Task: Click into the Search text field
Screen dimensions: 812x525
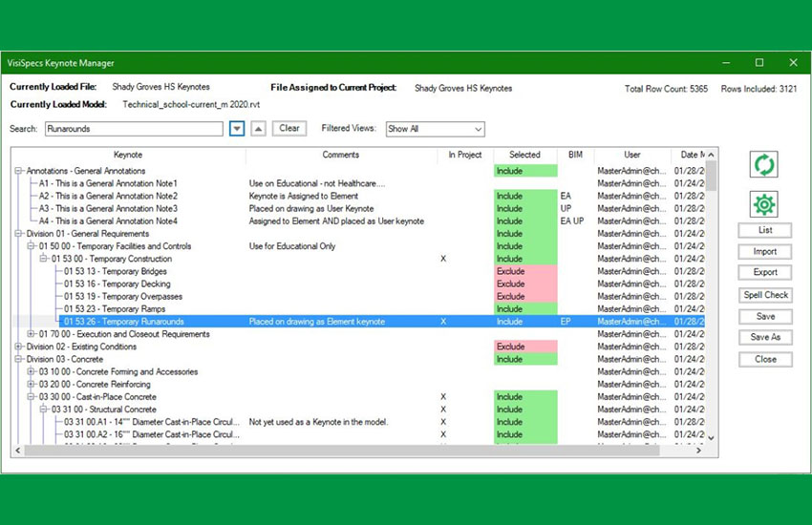Action: [132, 129]
